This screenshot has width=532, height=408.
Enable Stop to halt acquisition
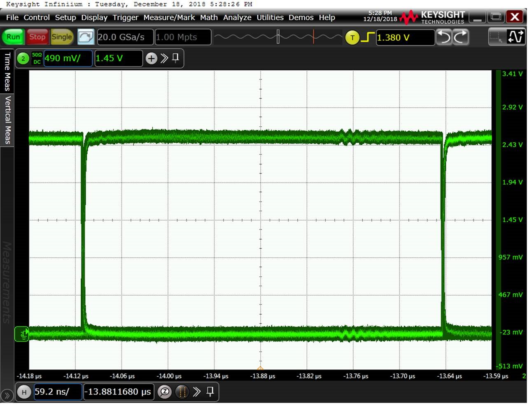37,37
